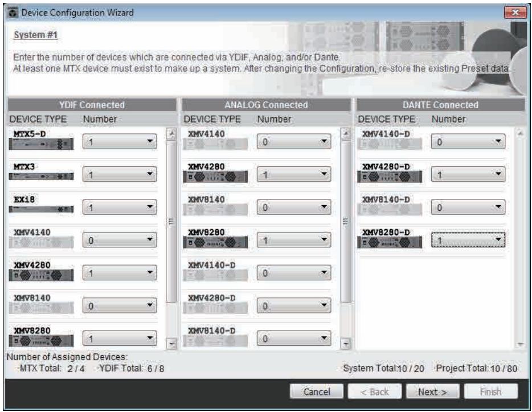Open XMV8280 number dropdown in ANALOG column
The image size is (532, 412).
[294, 240]
